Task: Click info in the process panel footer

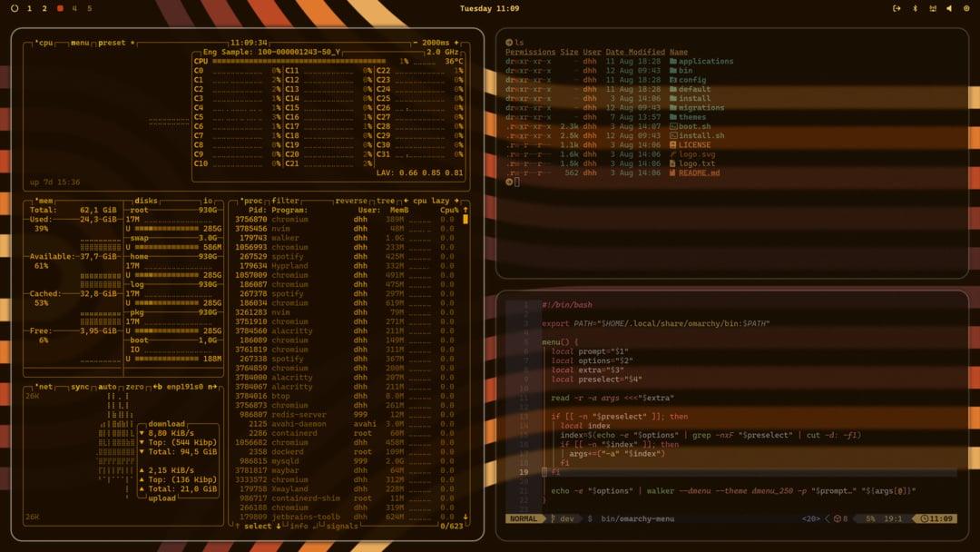Action: (299, 525)
